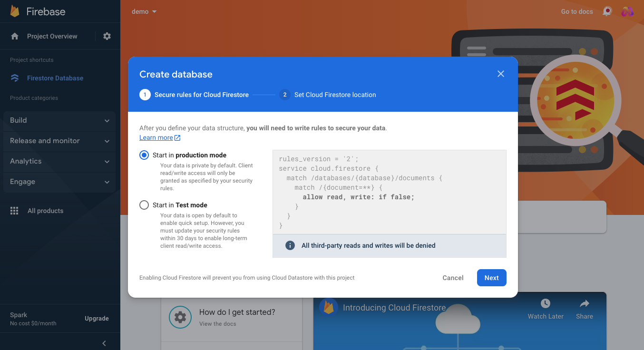Open the account avatar menu
This screenshot has height=350, width=644.
[x=627, y=11]
